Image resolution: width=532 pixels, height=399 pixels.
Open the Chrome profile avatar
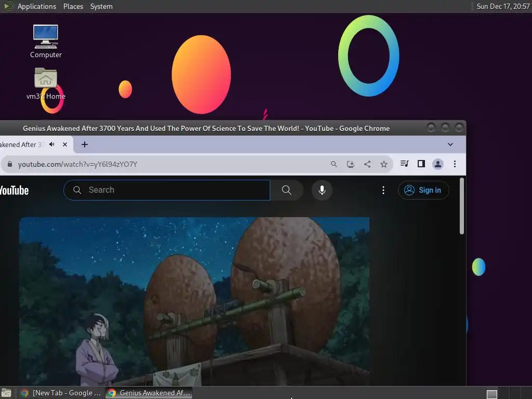437,164
